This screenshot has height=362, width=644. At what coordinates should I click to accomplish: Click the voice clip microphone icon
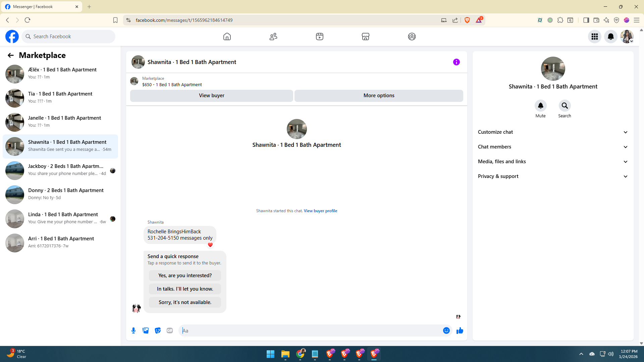pos(133,330)
